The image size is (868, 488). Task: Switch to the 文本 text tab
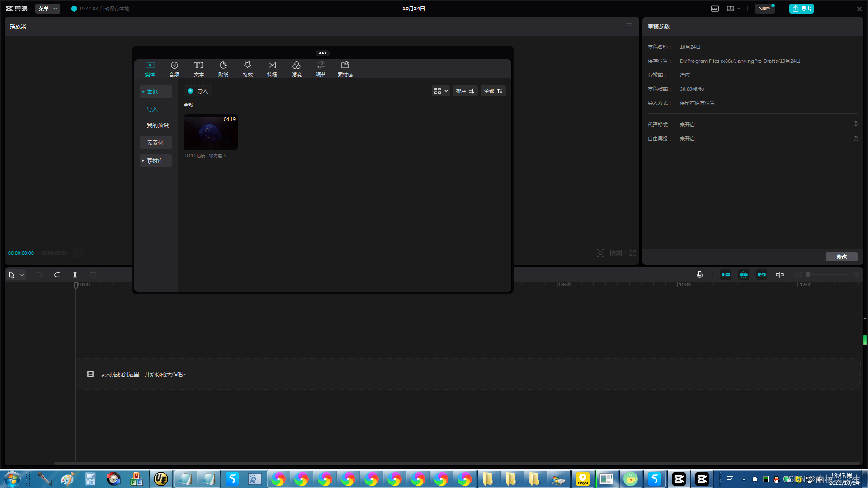198,69
